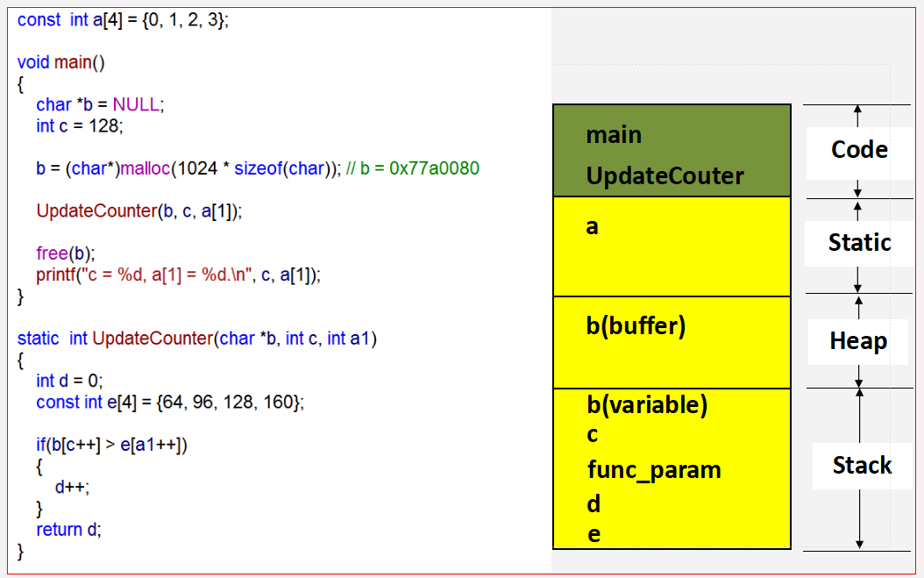Select the "if(b[c++] > e[a1++])" condition
Image resolution: width=924 pixels, height=578 pixels.
pos(111,445)
